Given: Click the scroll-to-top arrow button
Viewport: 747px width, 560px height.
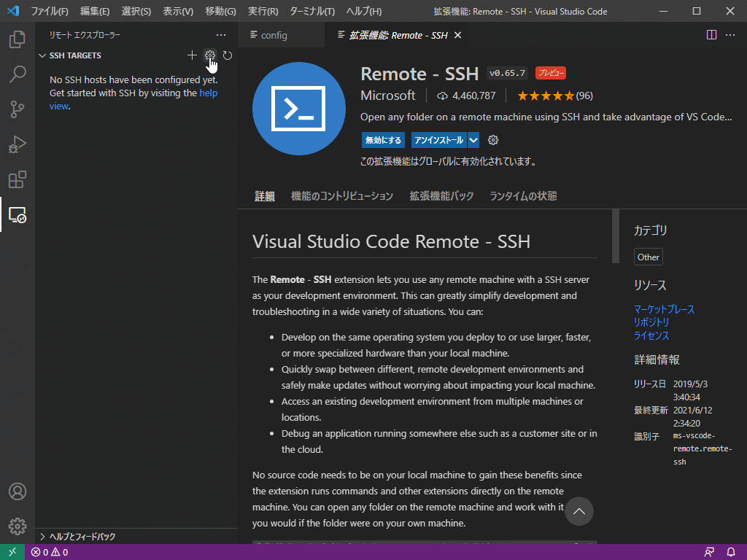Looking at the screenshot, I should 578,511.
